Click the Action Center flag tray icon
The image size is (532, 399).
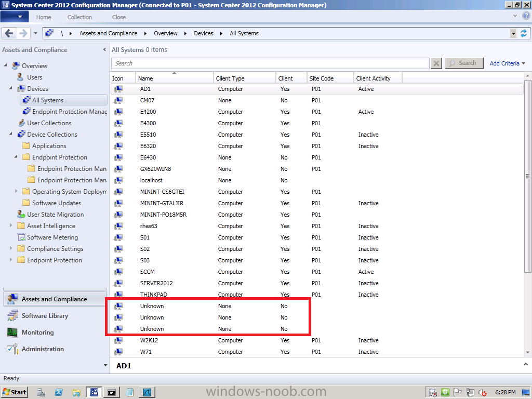pos(458,392)
